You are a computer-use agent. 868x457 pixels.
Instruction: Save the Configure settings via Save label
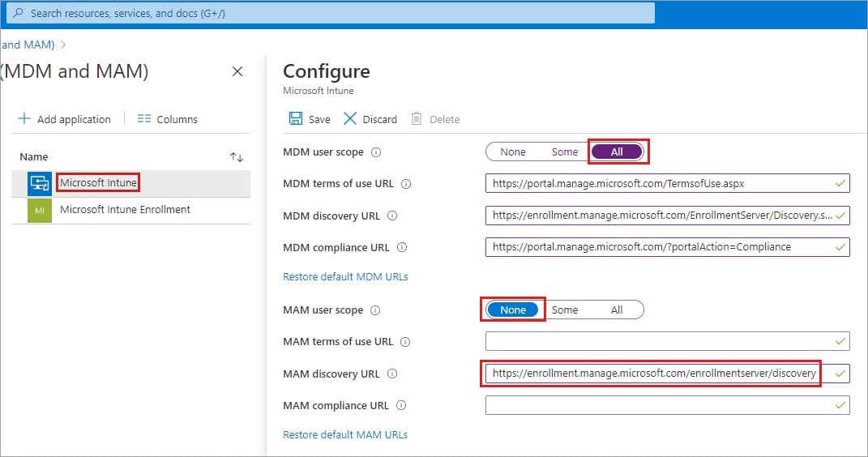319,119
